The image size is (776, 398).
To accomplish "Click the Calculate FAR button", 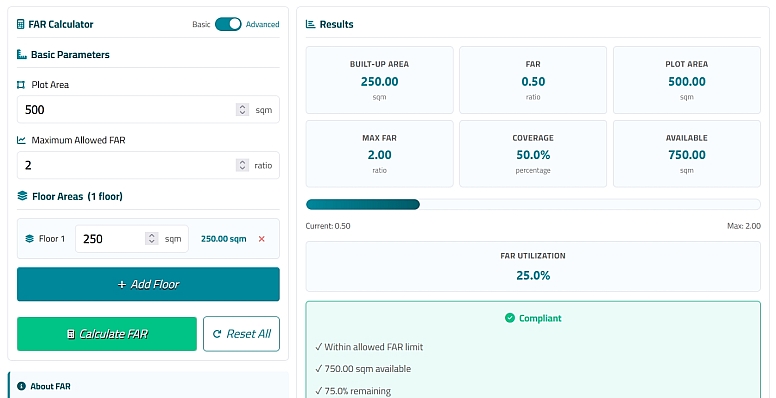I will click(107, 334).
